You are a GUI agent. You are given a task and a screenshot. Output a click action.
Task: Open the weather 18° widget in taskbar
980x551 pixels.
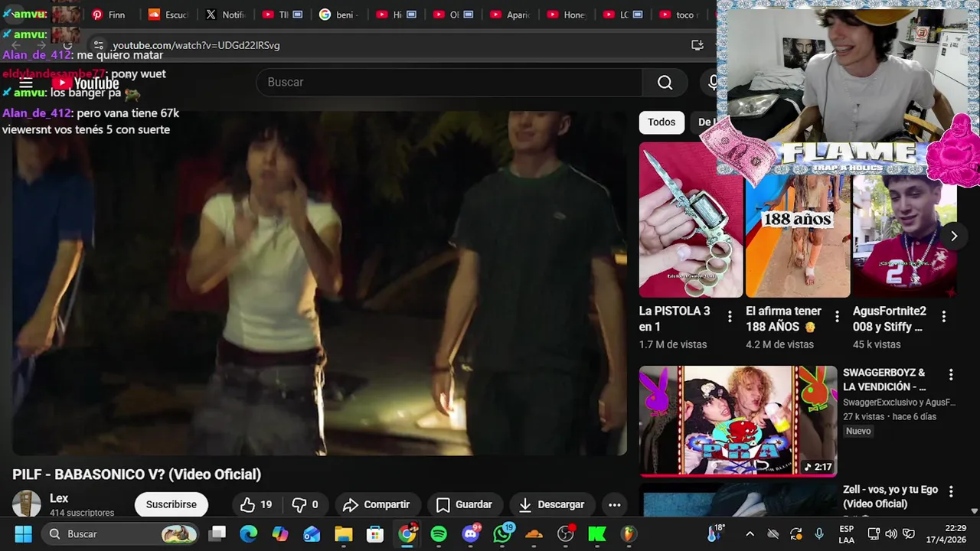click(716, 533)
